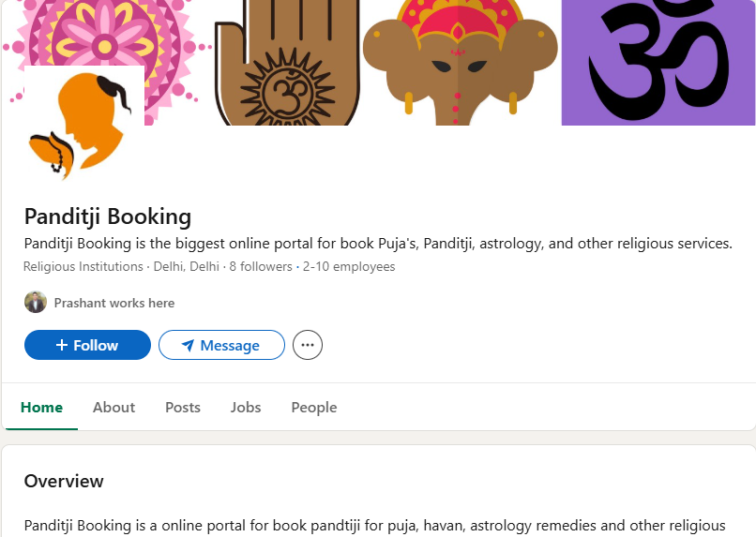This screenshot has width=756, height=537.
Task: Click the Panditji Booking page title
Action: [x=108, y=216]
